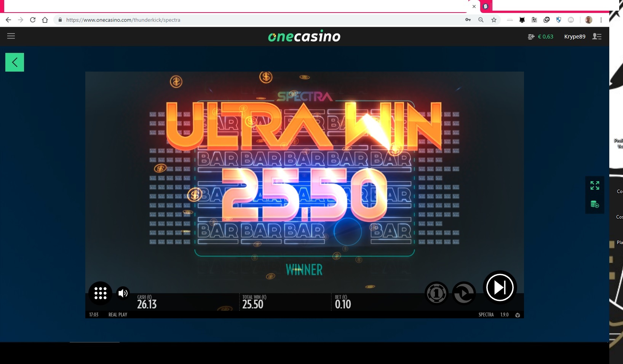
Task: Click the flat grey extension icon
Action: coord(510,20)
